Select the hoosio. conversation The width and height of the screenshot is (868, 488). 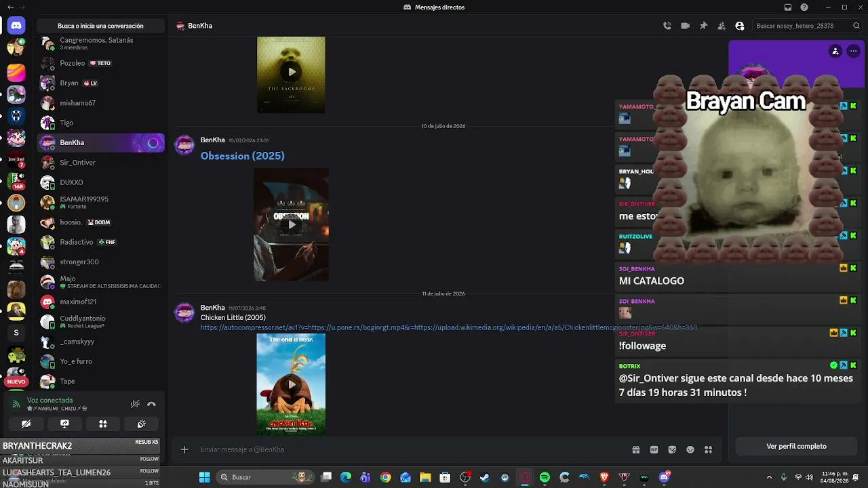100,222
